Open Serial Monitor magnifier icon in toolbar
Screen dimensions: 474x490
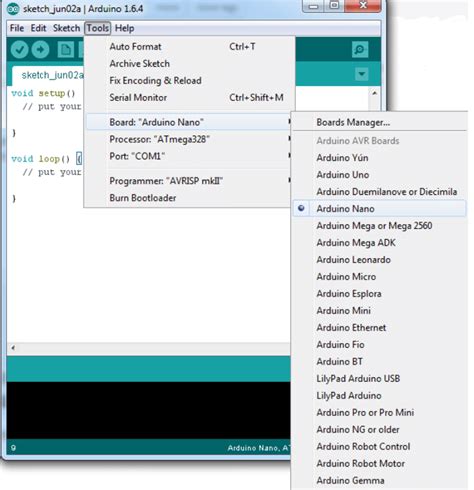click(x=360, y=50)
